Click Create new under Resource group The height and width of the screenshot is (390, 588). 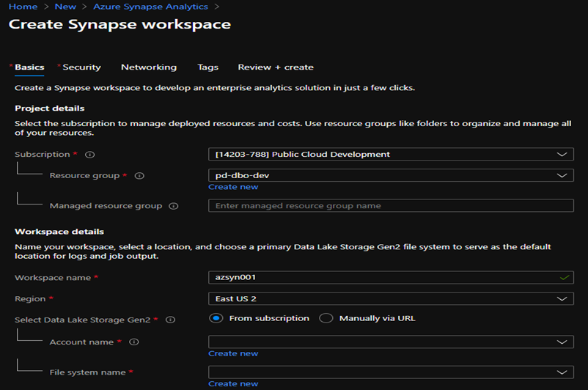[x=233, y=187]
